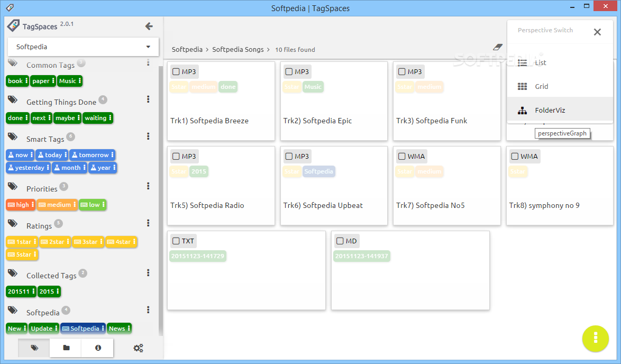
Task: Check the Trk6 Softpedia Upbeat file box
Action: (289, 157)
